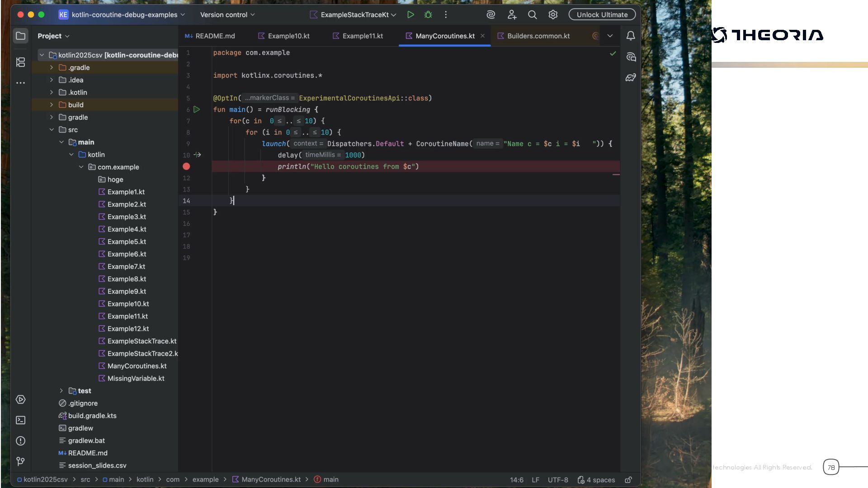
Task: Open the Notifications bell panel
Action: (x=631, y=36)
